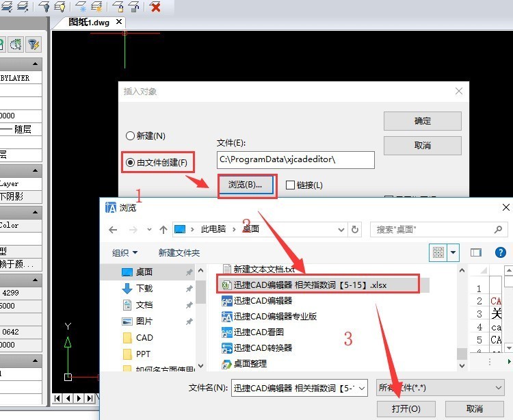Open recent locations dropdown arrow
The width and height of the screenshot is (513, 420).
click(x=149, y=230)
